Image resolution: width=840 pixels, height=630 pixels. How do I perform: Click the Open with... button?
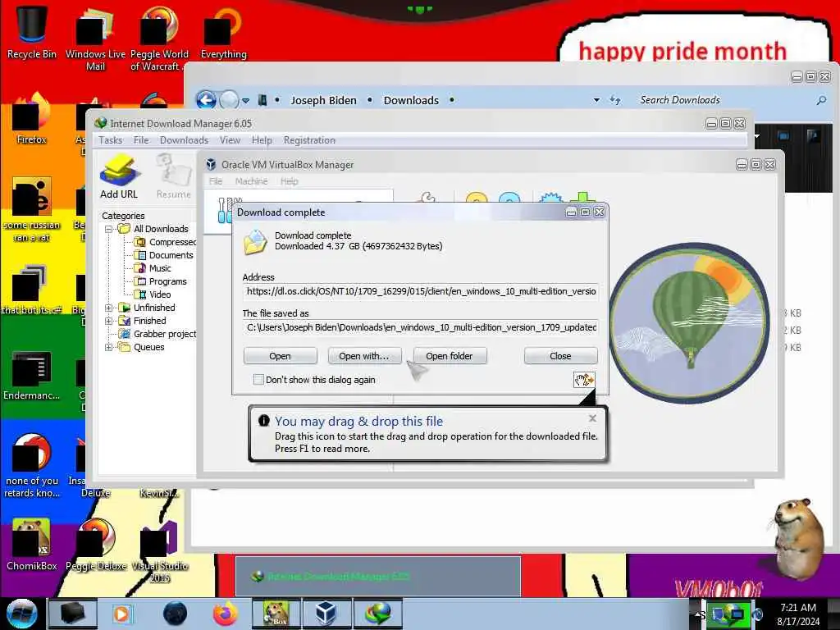(363, 356)
